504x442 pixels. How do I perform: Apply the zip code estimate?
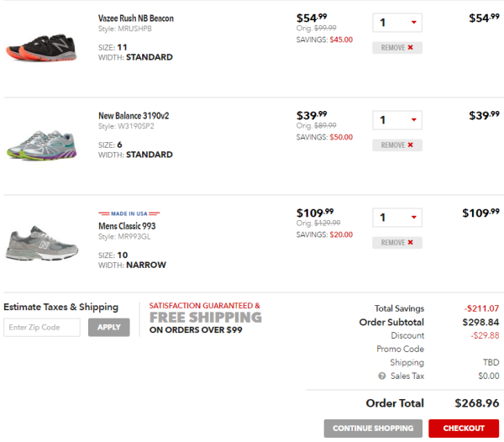[109, 327]
